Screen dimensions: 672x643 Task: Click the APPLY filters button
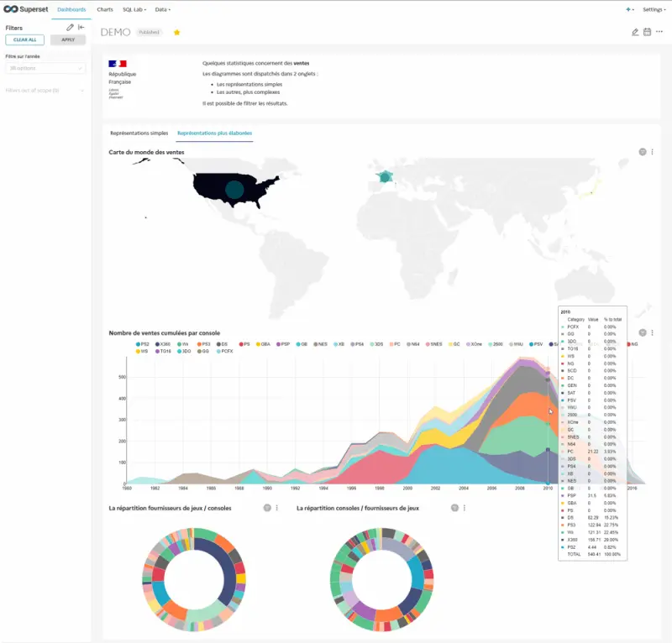tap(68, 39)
